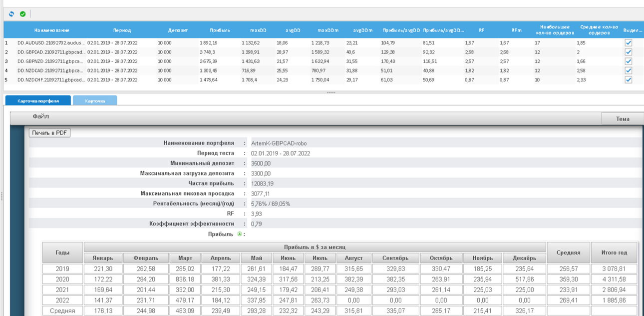The height and width of the screenshot is (316, 644).
Task: Click the Печать в PDF button
Action: point(49,133)
